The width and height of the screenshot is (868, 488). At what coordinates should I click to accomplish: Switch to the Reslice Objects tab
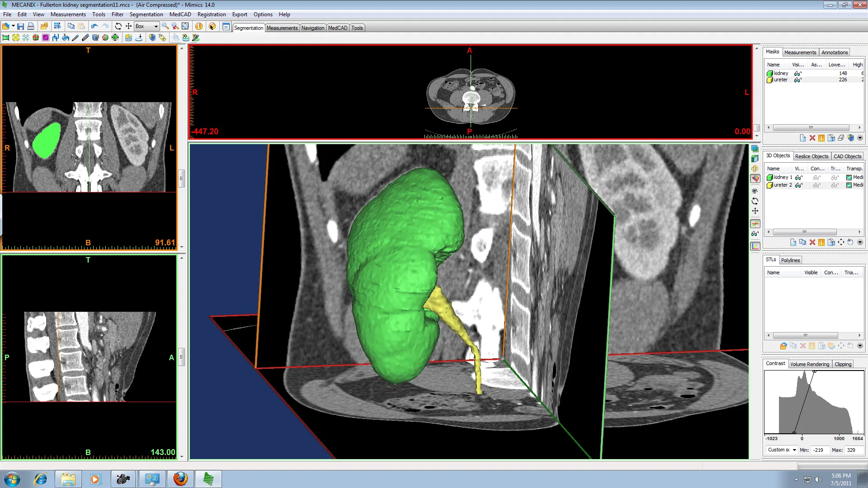tap(811, 156)
